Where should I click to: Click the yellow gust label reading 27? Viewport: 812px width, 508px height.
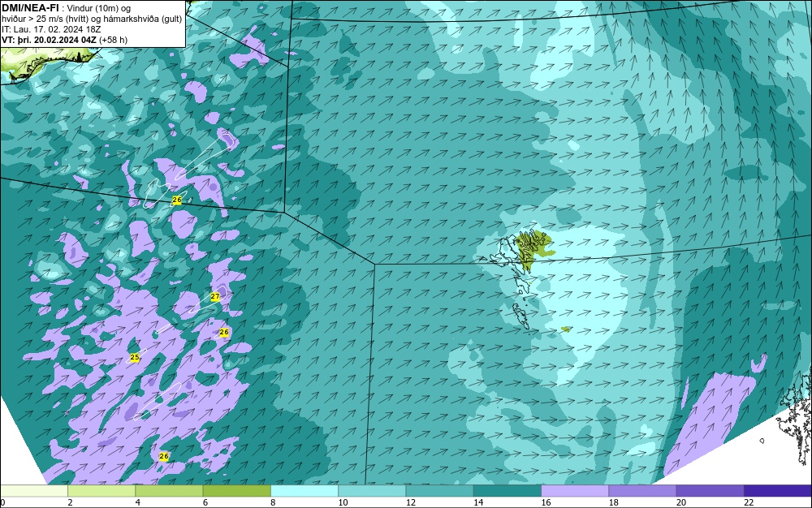tap(215, 296)
